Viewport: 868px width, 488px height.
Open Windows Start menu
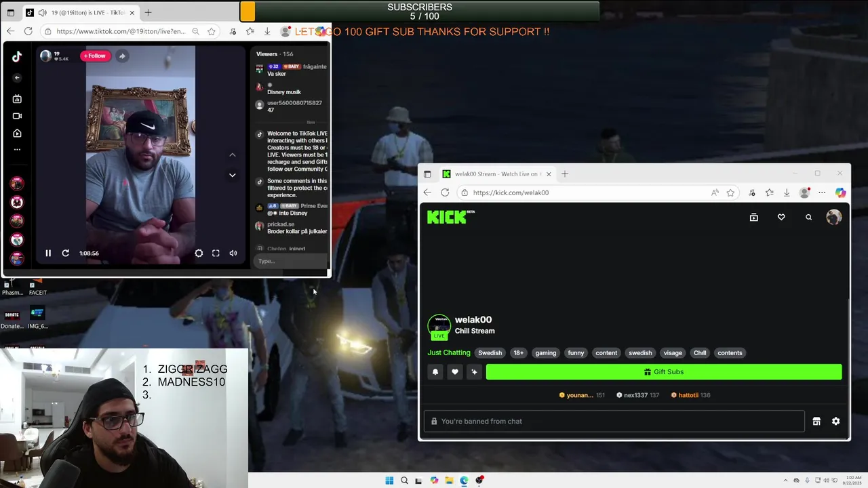click(389, 481)
